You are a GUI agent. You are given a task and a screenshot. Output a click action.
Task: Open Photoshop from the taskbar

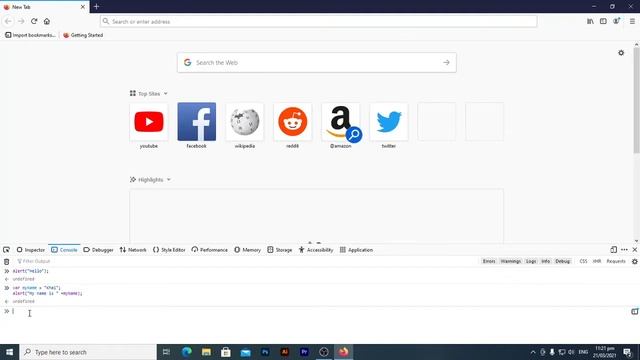265,352
